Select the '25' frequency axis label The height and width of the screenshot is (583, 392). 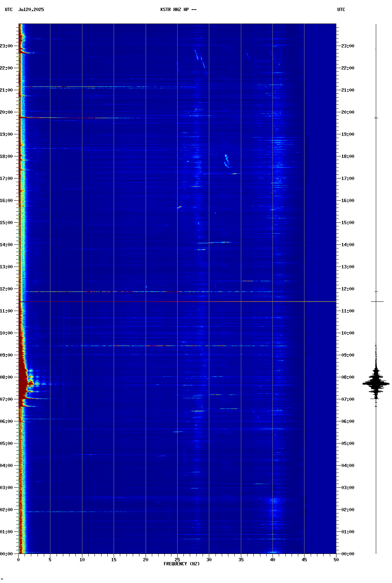(x=177, y=560)
